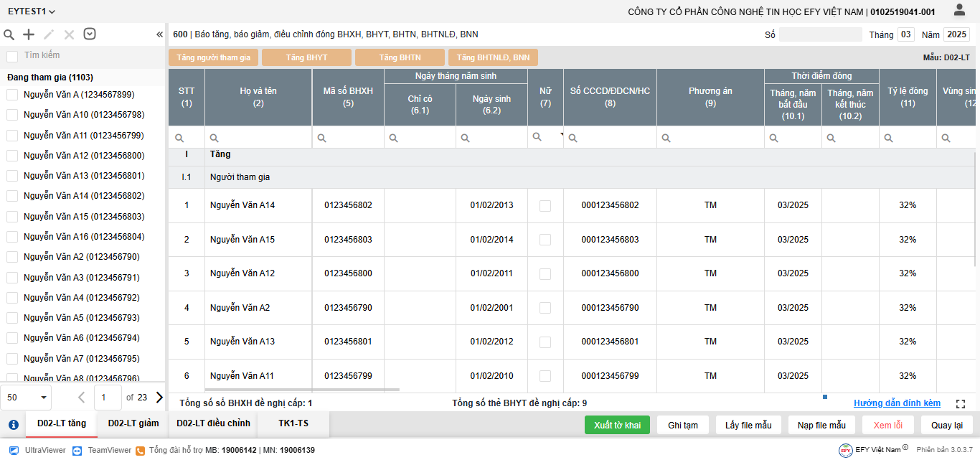The height and width of the screenshot is (460, 980).
Task: Open the TK1-TS tab
Action: click(x=293, y=423)
